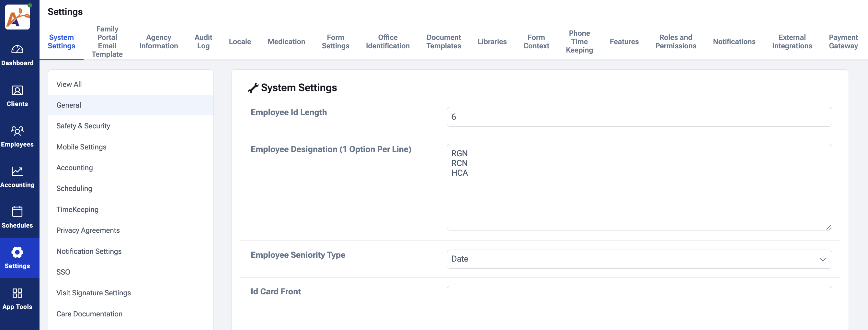Open the Form Context tab
This screenshot has width=868, height=330.
[536, 41]
